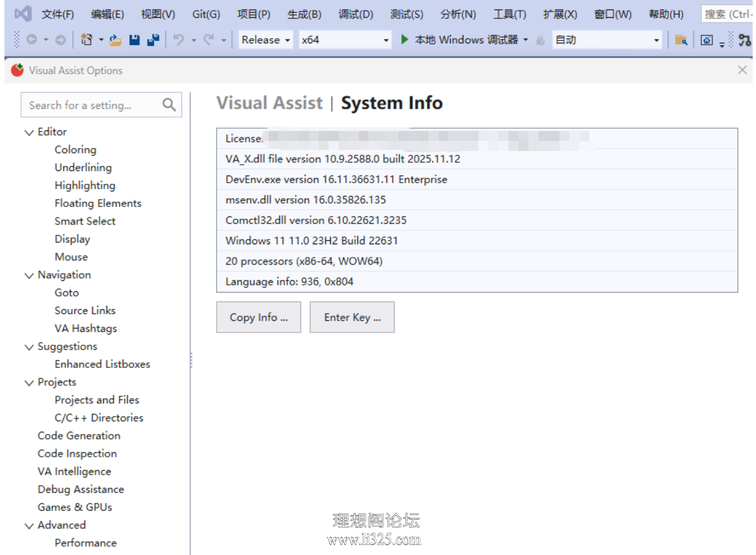Open the 文件(F) menu
This screenshot has width=756, height=555.
click(58, 14)
